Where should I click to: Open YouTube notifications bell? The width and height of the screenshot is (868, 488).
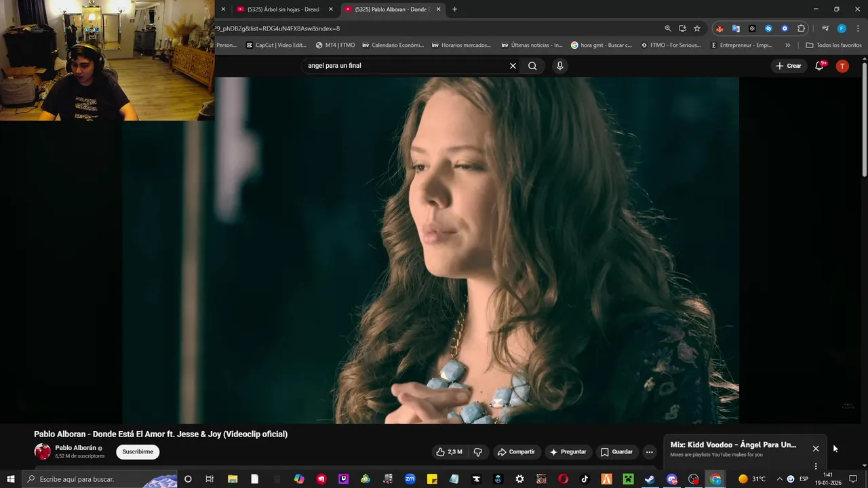(819, 66)
